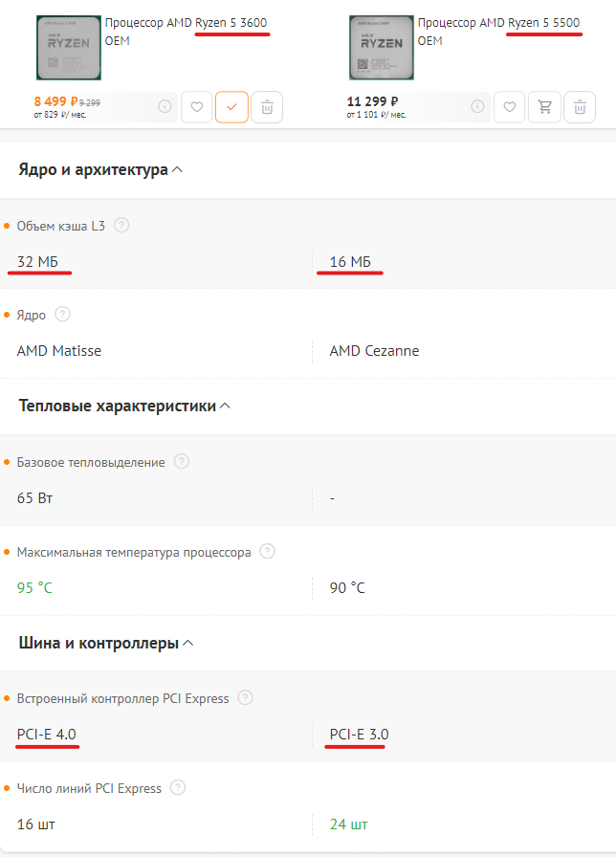Screen dimensions: 616x857
Task: Show help for Ядро parameter
Action: pos(62,315)
